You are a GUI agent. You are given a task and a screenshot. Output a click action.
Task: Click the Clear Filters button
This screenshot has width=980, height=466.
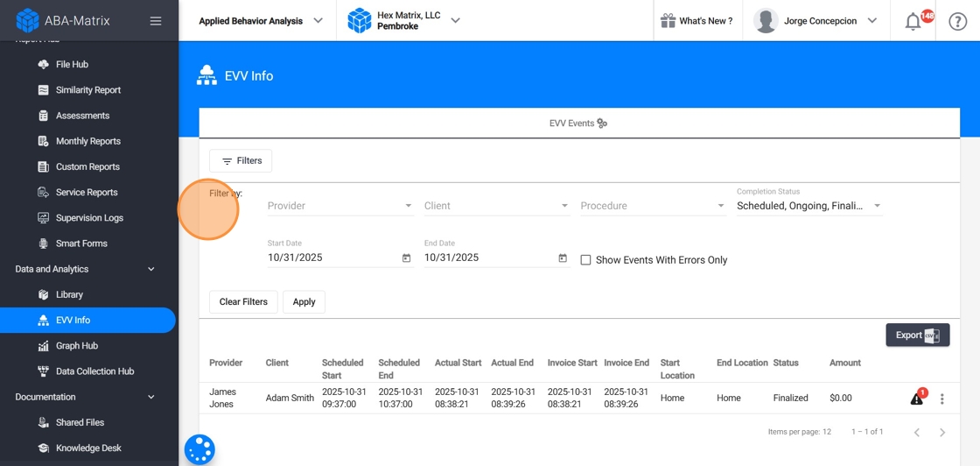click(x=243, y=302)
